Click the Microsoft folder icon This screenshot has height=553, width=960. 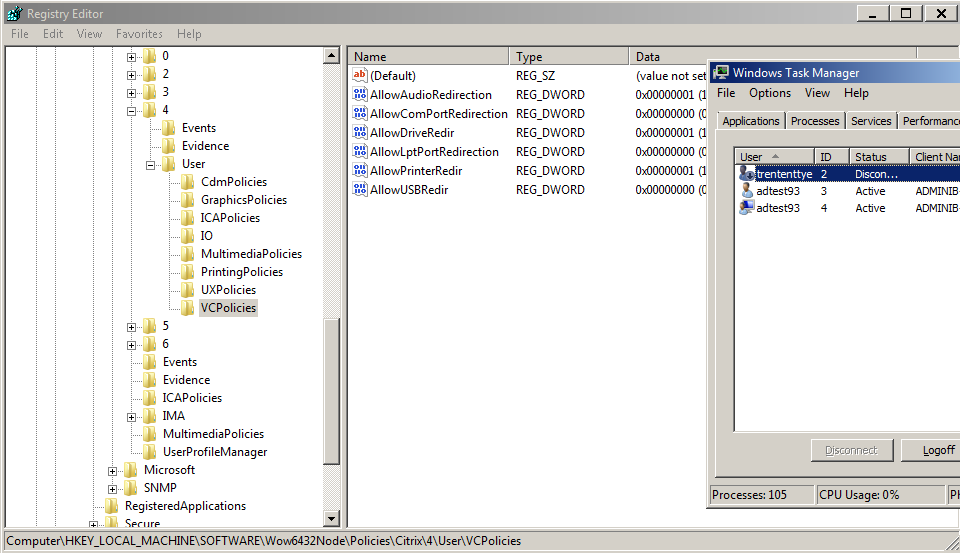pyautogui.click(x=130, y=470)
